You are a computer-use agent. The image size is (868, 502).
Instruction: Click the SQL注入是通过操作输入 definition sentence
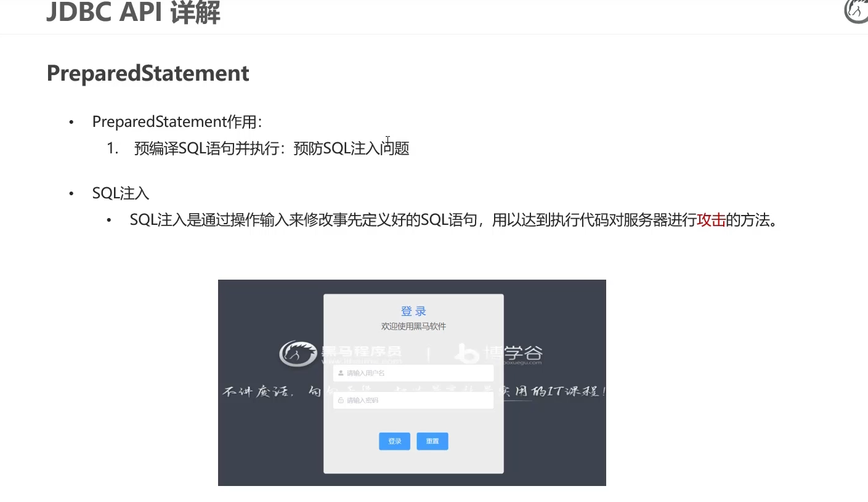point(454,220)
